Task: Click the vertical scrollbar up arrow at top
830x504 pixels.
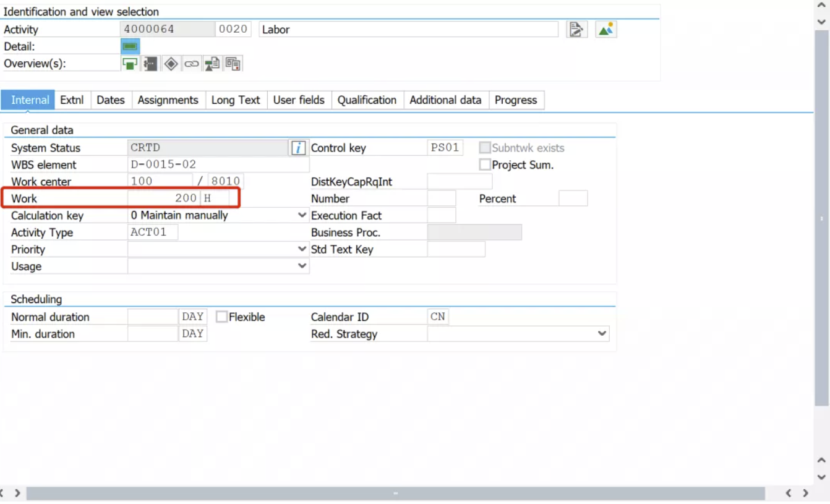Action: (821, 6)
